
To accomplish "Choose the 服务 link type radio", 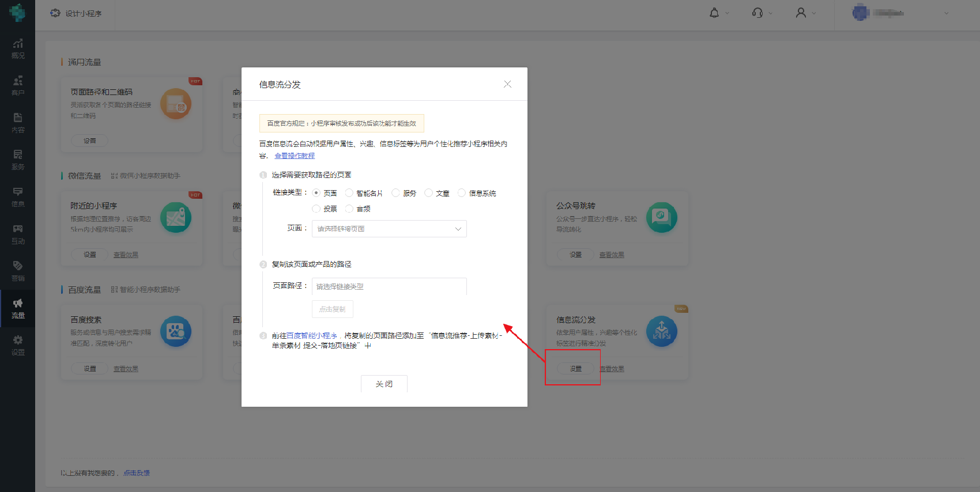I will click(395, 193).
